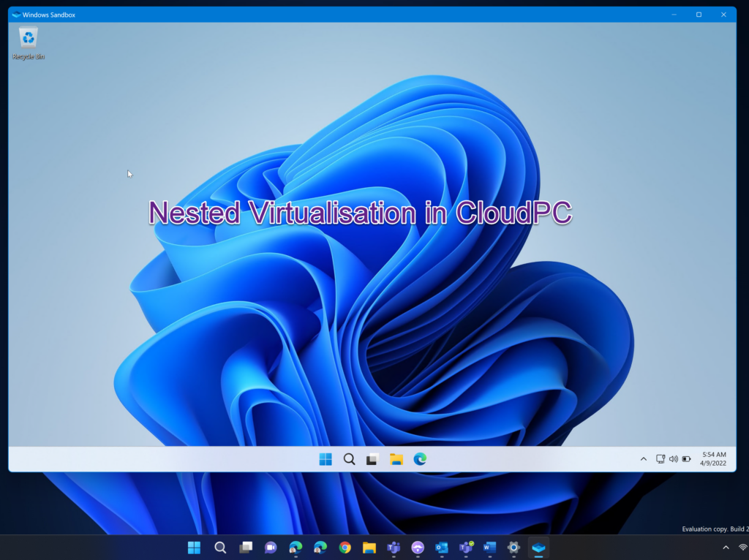Open File Explorer in the sandbox taskbar
Image resolution: width=749 pixels, height=560 pixels.
pyautogui.click(x=396, y=458)
